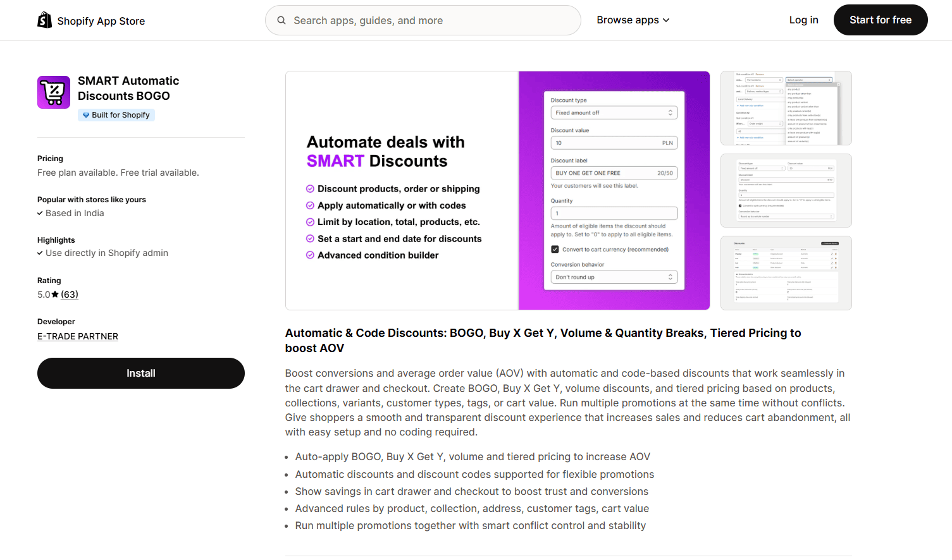The image size is (952, 560).
Task: Click the 'Free plan available. Free trial available.' text
Action: click(x=118, y=173)
